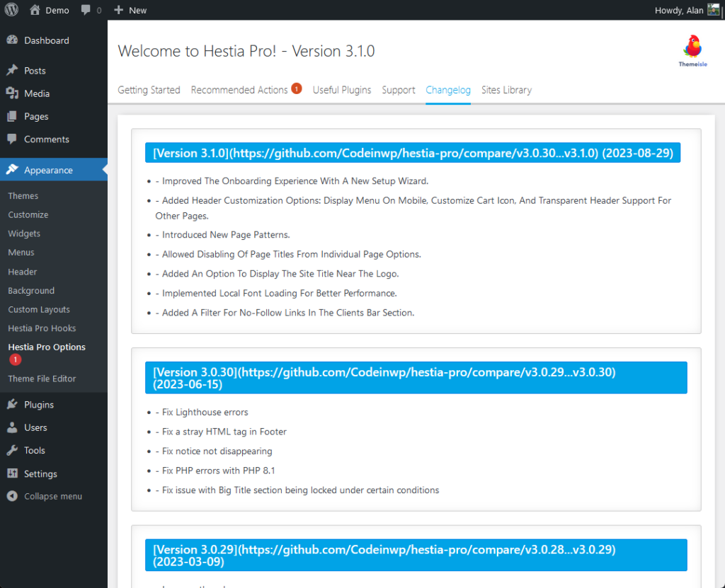The height and width of the screenshot is (588, 725).
Task: Go to Widgets submenu item
Action: (24, 234)
